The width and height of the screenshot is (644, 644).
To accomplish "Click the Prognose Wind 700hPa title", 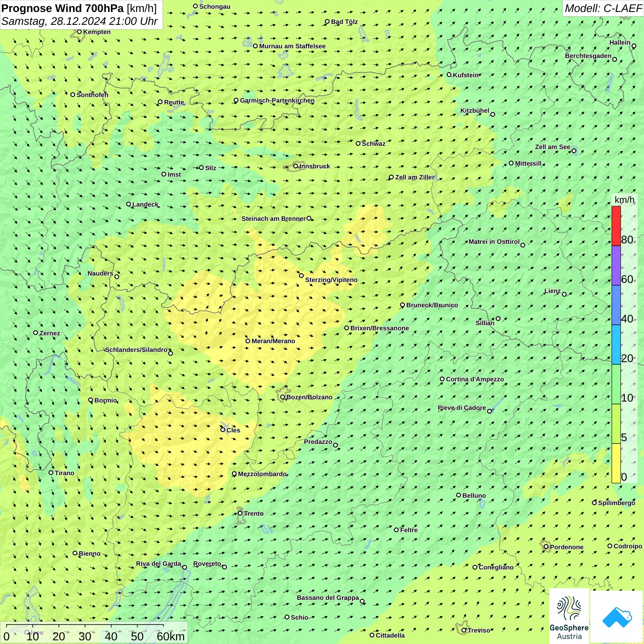I will (79, 8).
